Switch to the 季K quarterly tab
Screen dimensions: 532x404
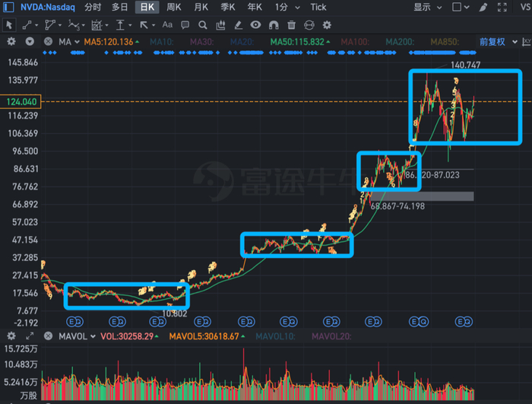pos(228,7)
